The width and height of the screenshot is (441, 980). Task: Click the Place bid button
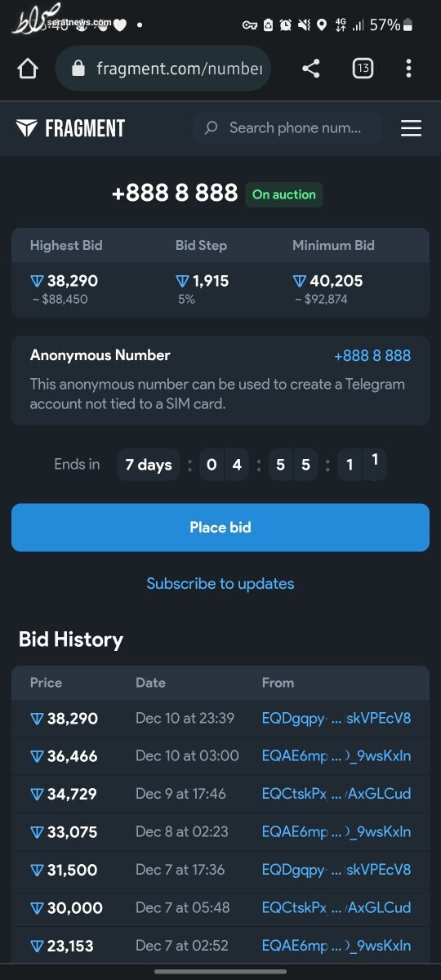pos(220,528)
